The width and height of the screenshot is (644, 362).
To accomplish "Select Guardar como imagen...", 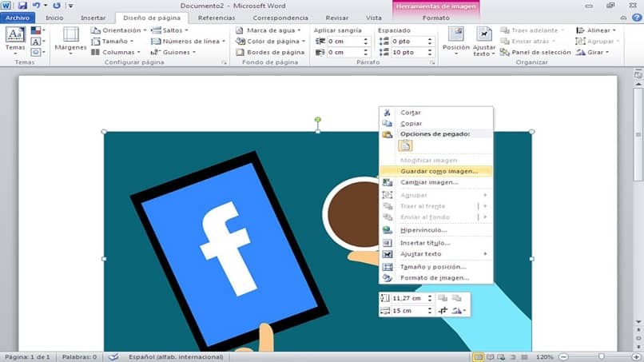I will (x=435, y=171).
